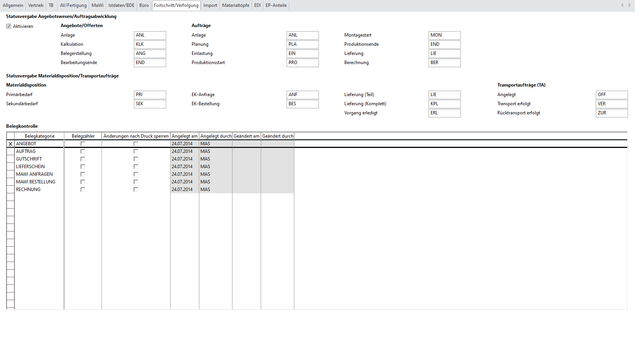Focus the Primärbedarf status field PRI

(x=150, y=95)
